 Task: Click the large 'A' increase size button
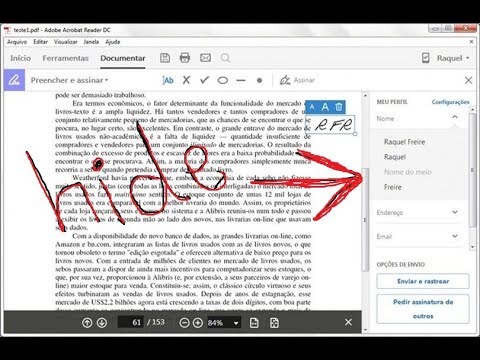tap(325, 107)
